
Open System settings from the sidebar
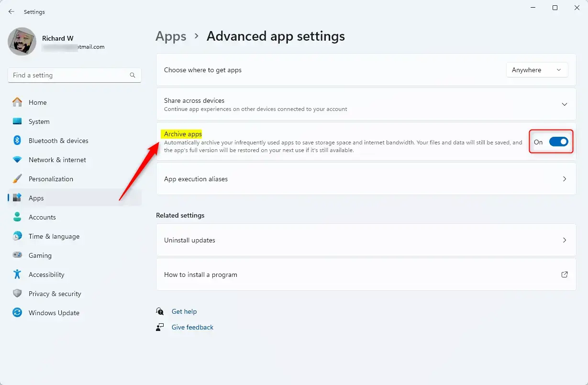point(39,121)
